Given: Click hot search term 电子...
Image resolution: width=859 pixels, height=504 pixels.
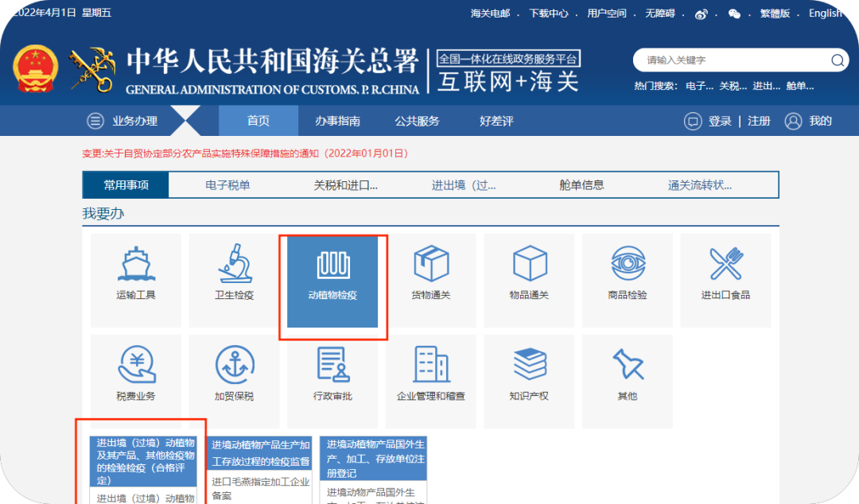Looking at the screenshot, I should [700, 86].
